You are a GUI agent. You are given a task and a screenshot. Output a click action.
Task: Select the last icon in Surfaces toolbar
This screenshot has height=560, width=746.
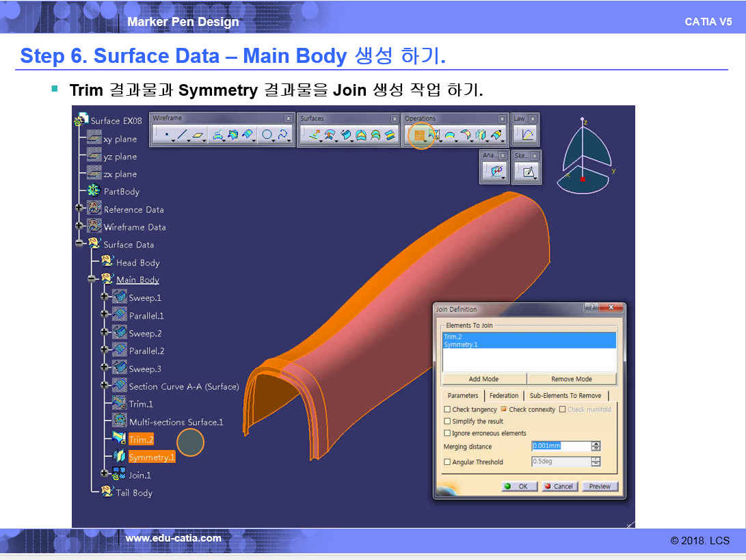(x=390, y=135)
